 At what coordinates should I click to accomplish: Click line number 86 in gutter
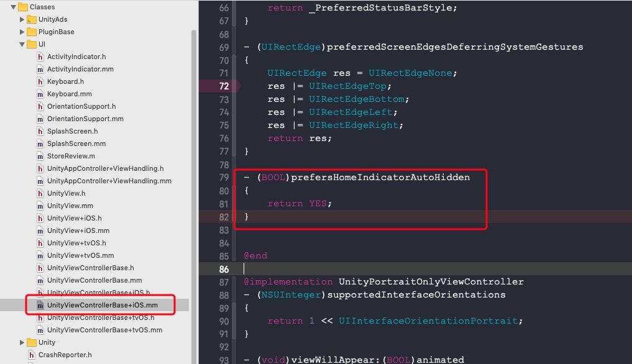tap(224, 269)
